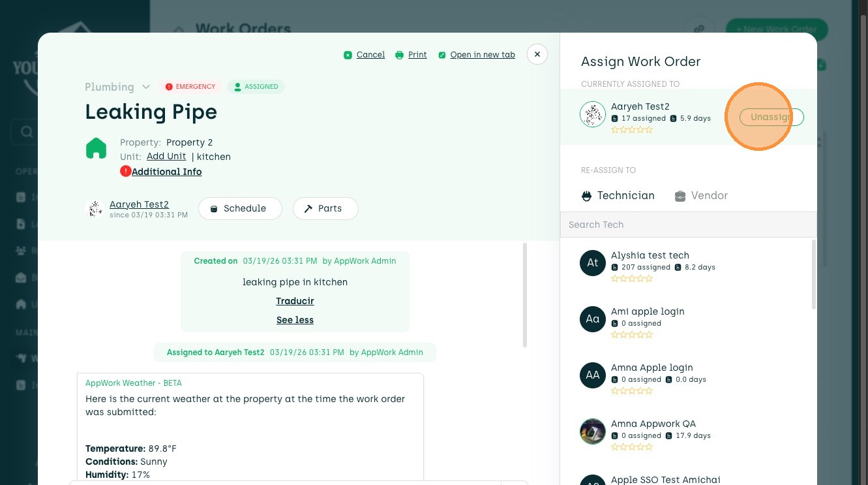The width and height of the screenshot is (868, 485).
Task: Click the technician list scrollbar
Action: [814, 274]
